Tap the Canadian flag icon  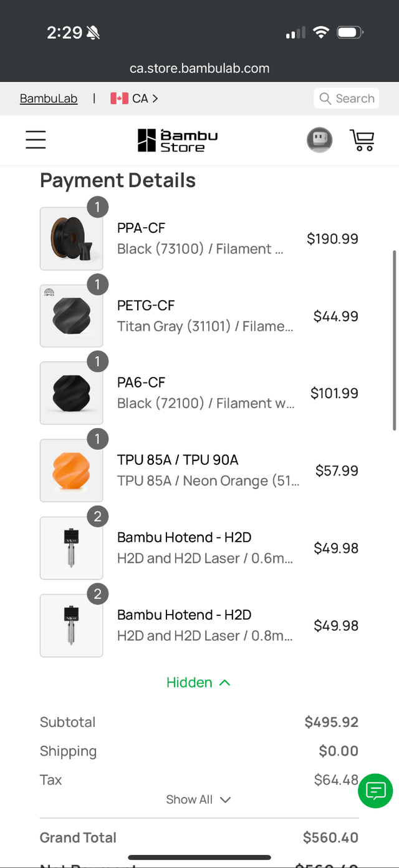click(118, 98)
